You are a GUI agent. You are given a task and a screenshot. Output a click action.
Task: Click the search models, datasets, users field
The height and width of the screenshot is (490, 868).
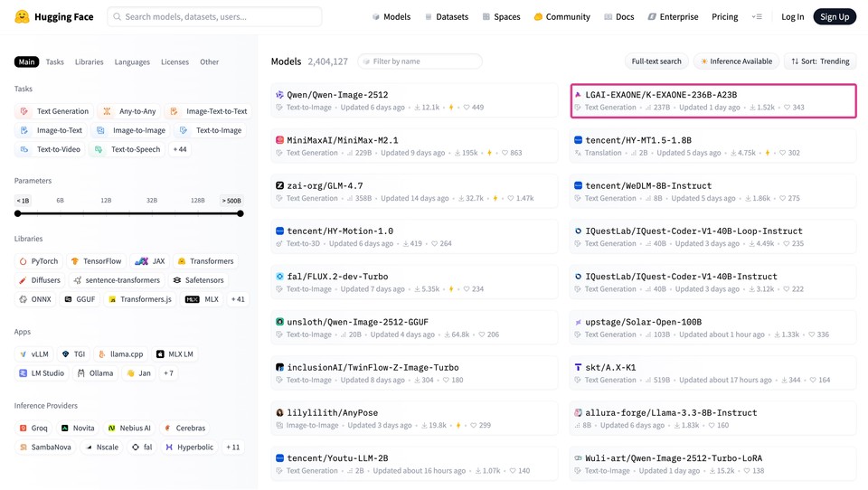coord(214,16)
